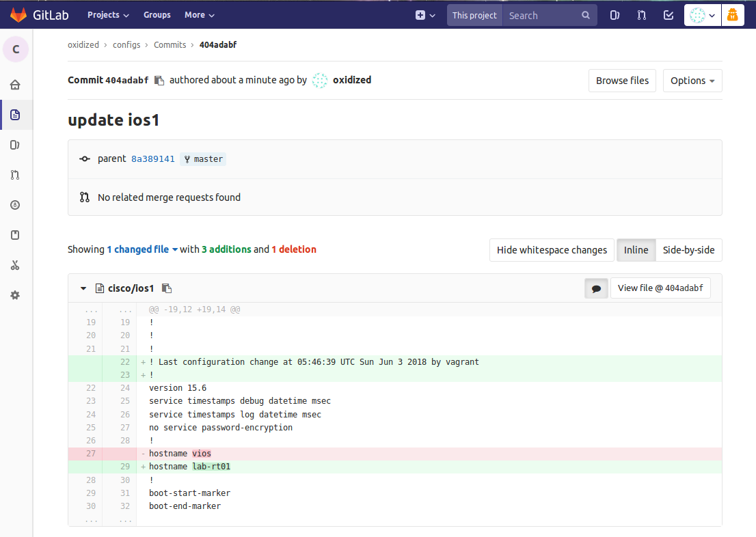
Task: Open the sidebar Settings gear icon
Action: coord(15,295)
